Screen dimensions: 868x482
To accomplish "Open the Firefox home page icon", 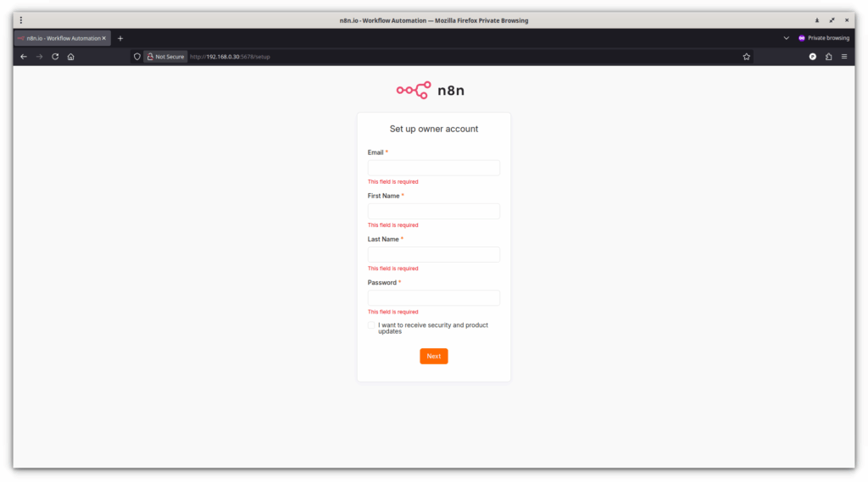I will click(71, 57).
